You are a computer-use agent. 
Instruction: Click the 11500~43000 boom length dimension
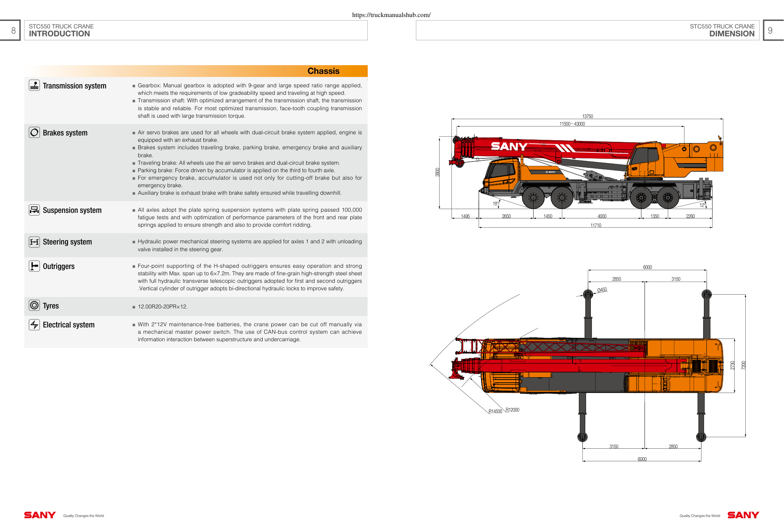[x=572, y=124]
